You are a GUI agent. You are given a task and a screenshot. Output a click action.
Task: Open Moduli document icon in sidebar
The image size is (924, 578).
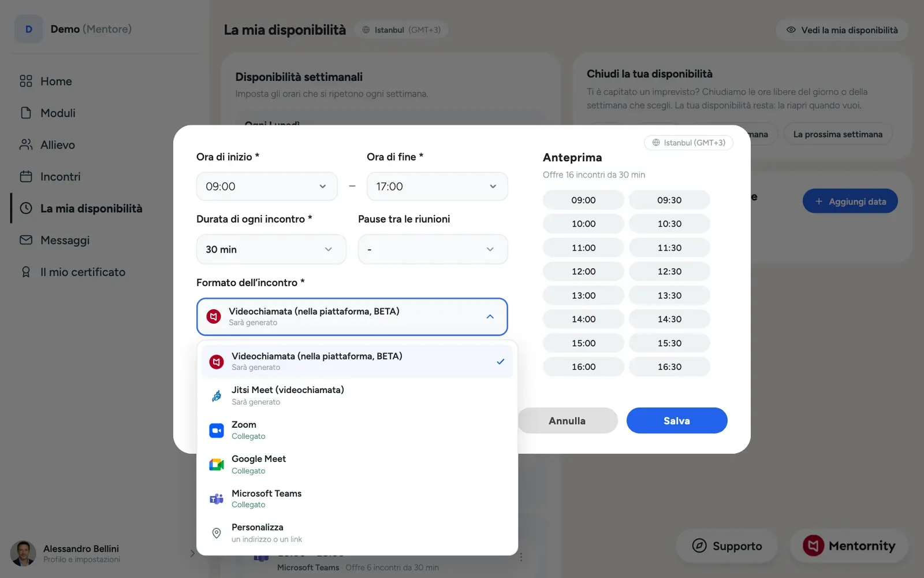[x=26, y=113]
